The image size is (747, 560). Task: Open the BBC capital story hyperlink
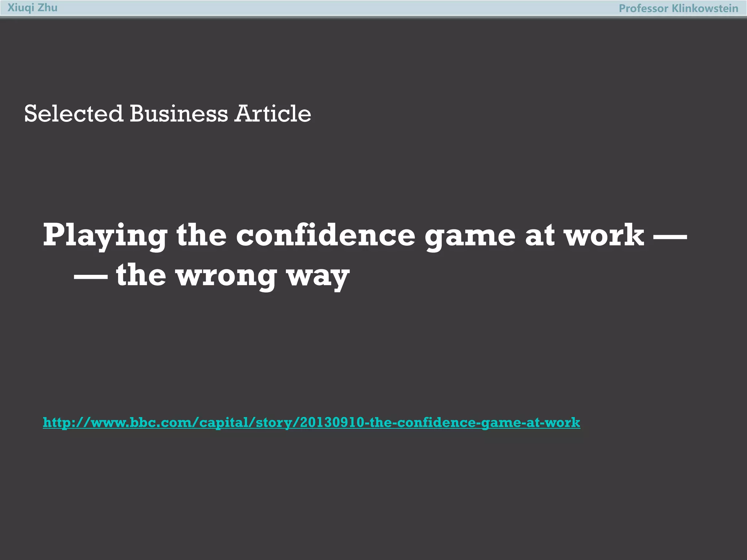311,422
